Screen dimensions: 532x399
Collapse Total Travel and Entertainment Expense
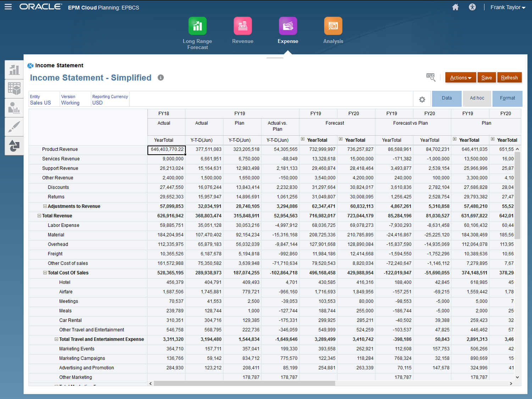(x=56, y=339)
